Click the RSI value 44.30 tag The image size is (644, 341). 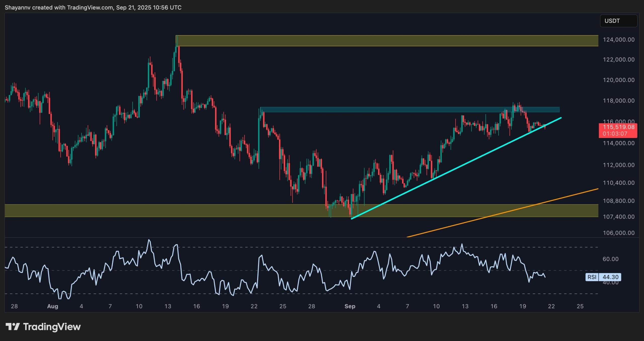[610, 277]
